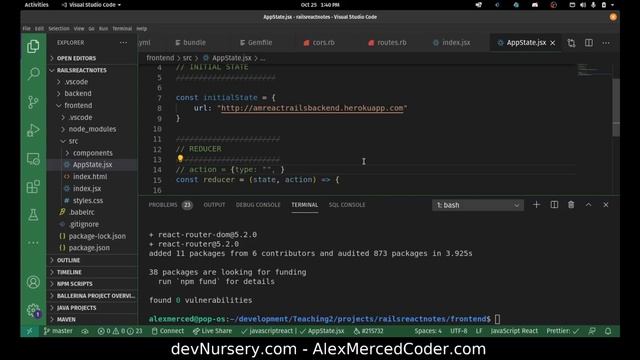Split the editor to the right
The image size is (640, 360).
coord(589,43)
